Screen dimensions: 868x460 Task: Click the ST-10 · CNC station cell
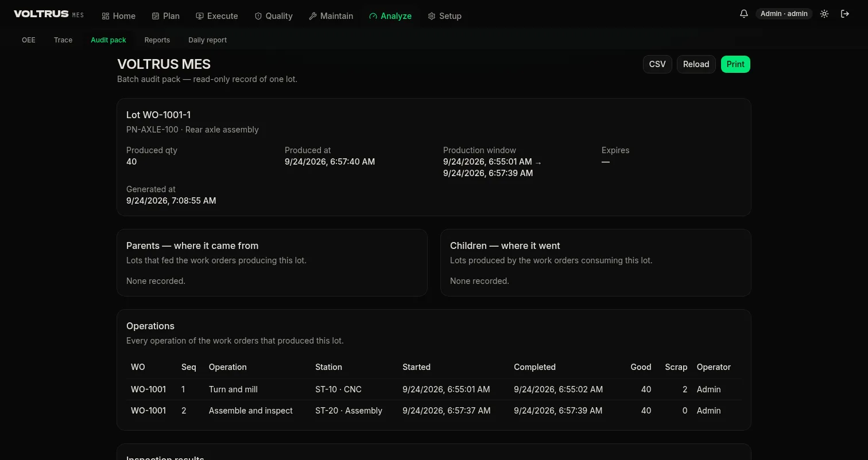coord(338,389)
